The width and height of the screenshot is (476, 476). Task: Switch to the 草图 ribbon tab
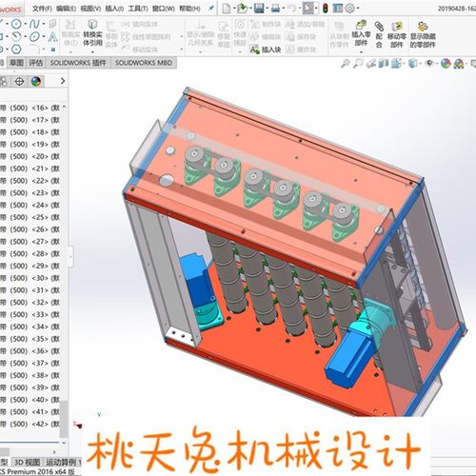coord(16,63)
